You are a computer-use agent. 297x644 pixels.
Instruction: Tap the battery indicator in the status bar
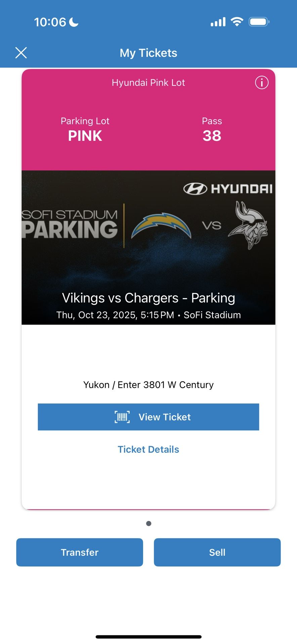[259, 21]
